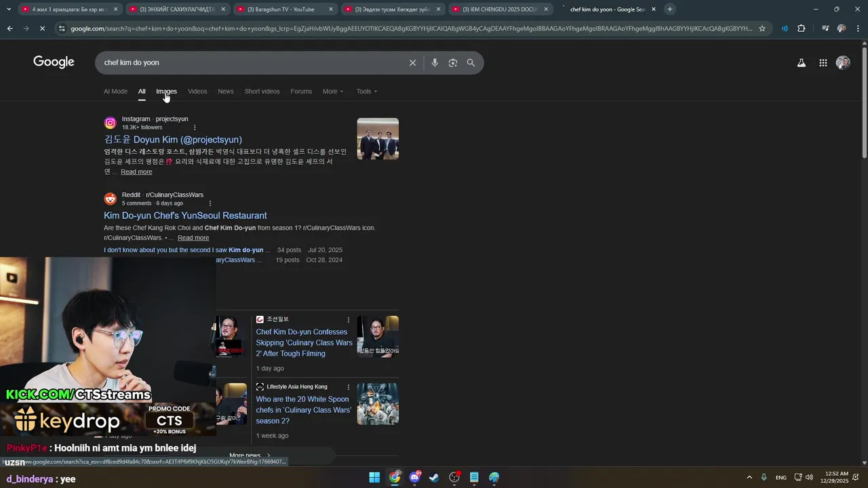Image resolution: width=868 pixels, height=488 pixels.
Task: Switch to AI Mode tab
Action: [x=115, y=91]
